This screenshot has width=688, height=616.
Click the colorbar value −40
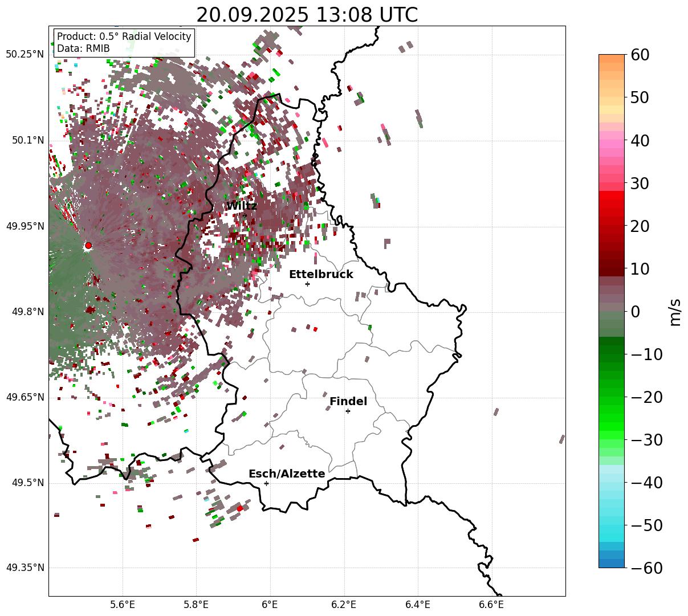[646, 482]
